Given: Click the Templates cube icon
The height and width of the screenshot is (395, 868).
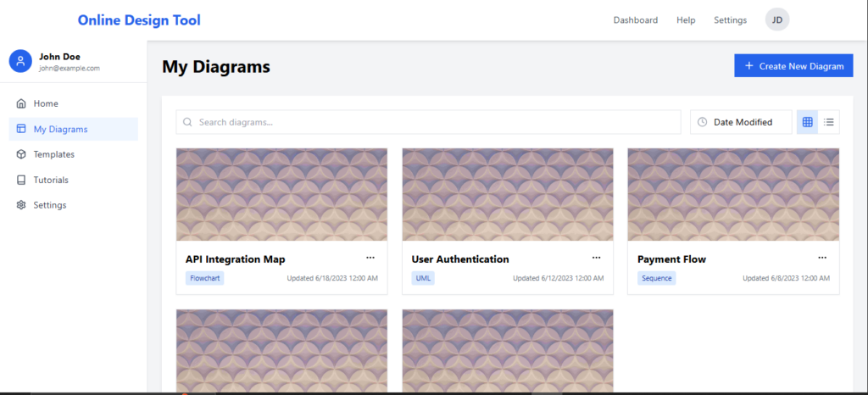Looking at the screenshot, I should tap(21, 154).
